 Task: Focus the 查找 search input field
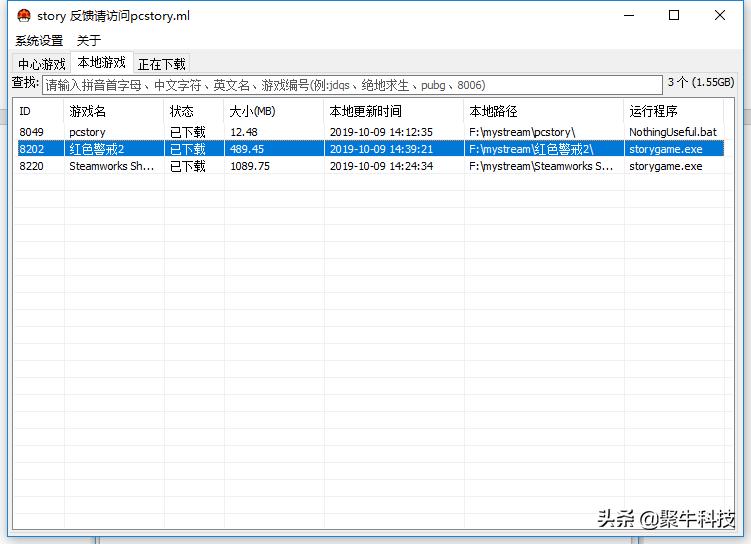[x=352, y=85]
